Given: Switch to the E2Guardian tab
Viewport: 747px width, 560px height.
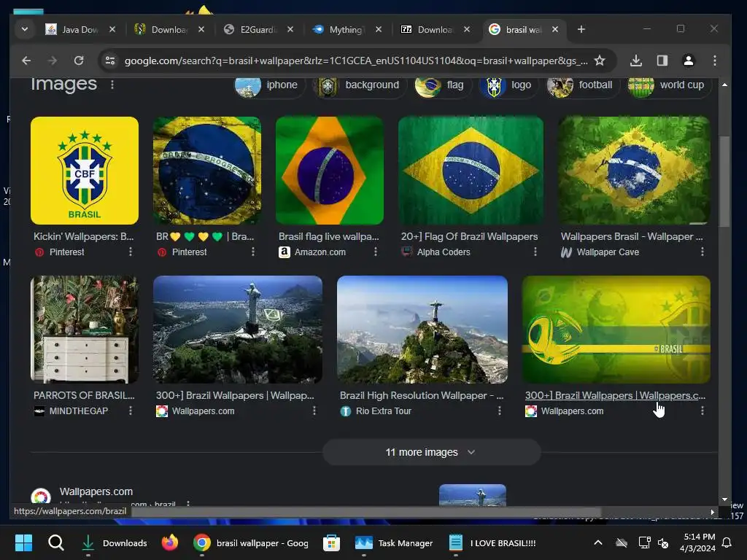Looking at the screenshot, I should (258, 29).
